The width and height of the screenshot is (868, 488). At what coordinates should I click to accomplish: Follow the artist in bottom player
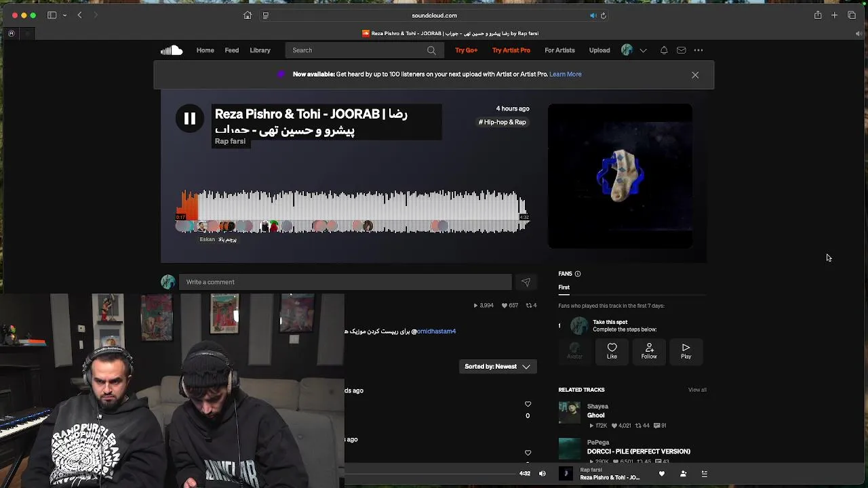[x=683, y=474]
